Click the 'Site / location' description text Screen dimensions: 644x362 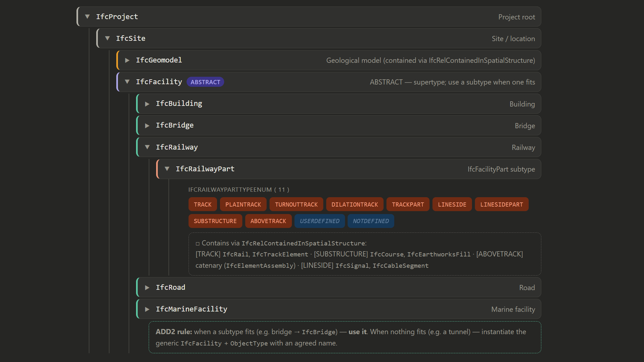513,39
